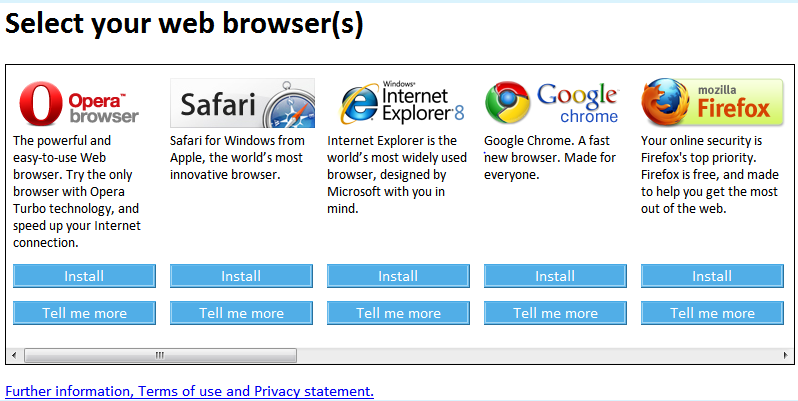Screen dimensions: 798x401
Task: Click the Mozilla Firefox logo
Action: coord(712,102)
